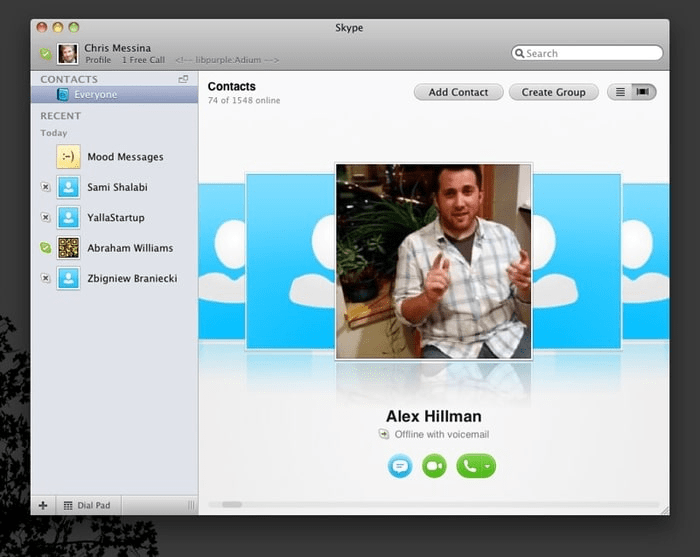Open the call options dropdown arrow
This screenshot has height=557, width=700.
tap(488, 466)
